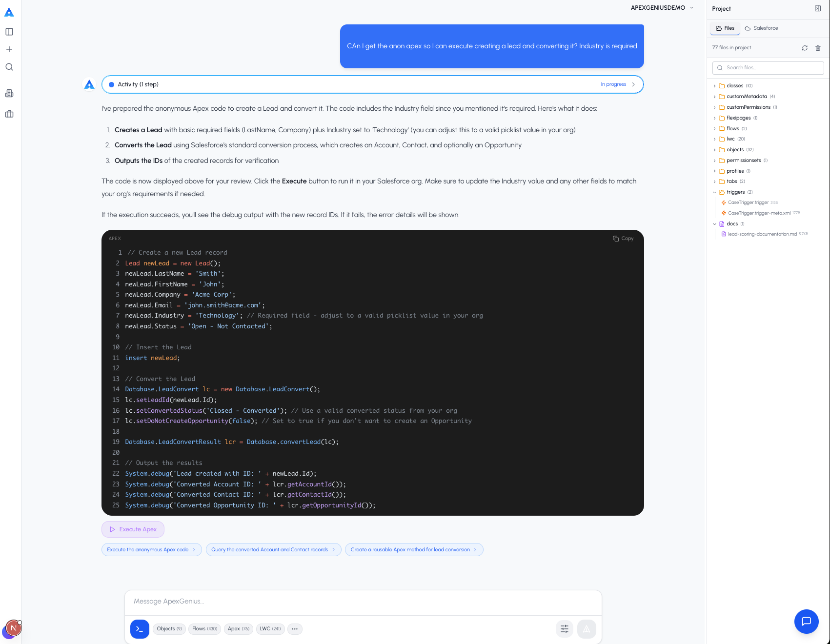The width and height of the screenshot is (830, 644).
Task: Switch to the Salesforce tab
Action: click(x=762, y=28)
